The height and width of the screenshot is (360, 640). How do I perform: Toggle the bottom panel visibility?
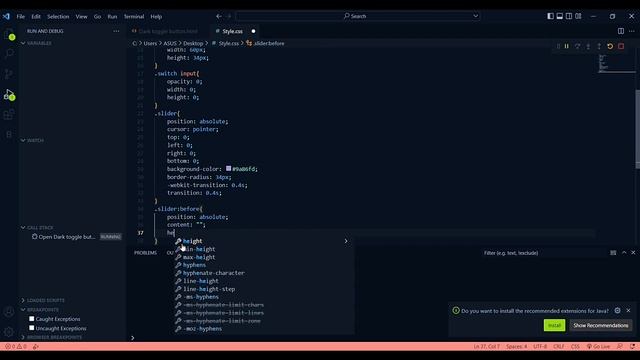tap(560, 16)
